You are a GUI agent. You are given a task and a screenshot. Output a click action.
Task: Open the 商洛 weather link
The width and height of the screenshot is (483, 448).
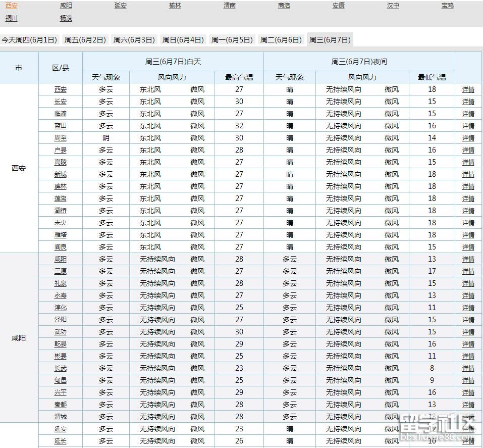(284, 6)
